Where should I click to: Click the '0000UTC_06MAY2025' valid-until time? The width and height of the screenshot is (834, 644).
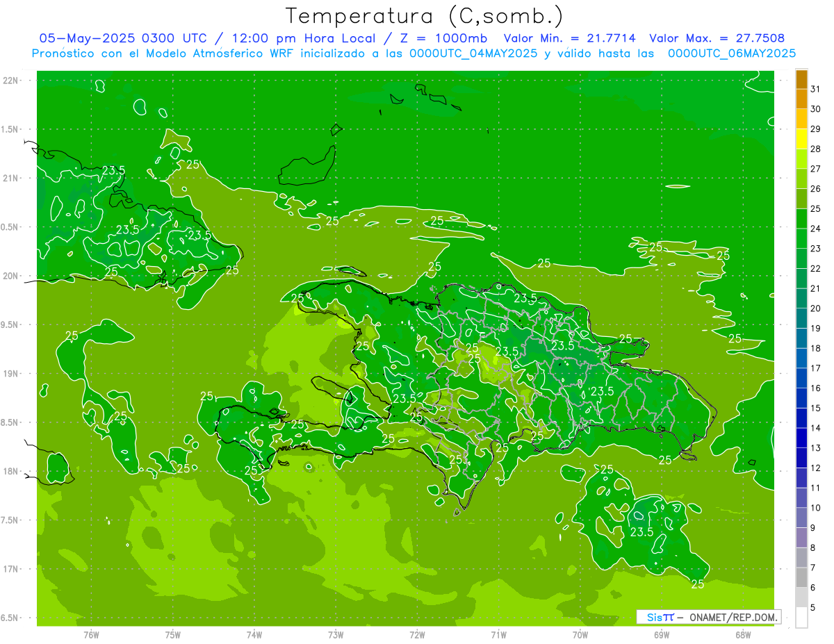732,53
